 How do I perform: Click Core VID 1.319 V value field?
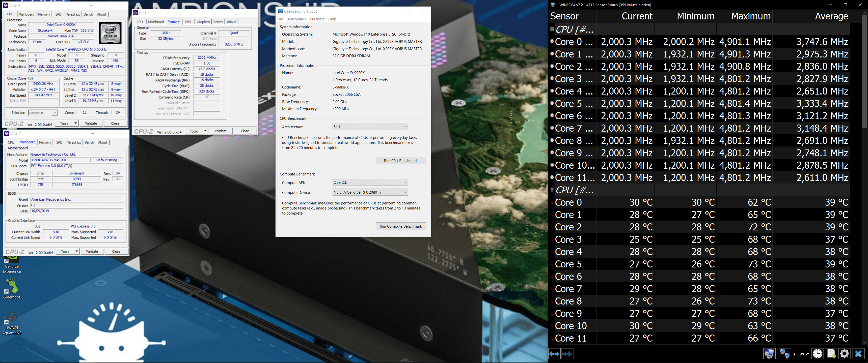pyautogui.click(x=83, y=42)
